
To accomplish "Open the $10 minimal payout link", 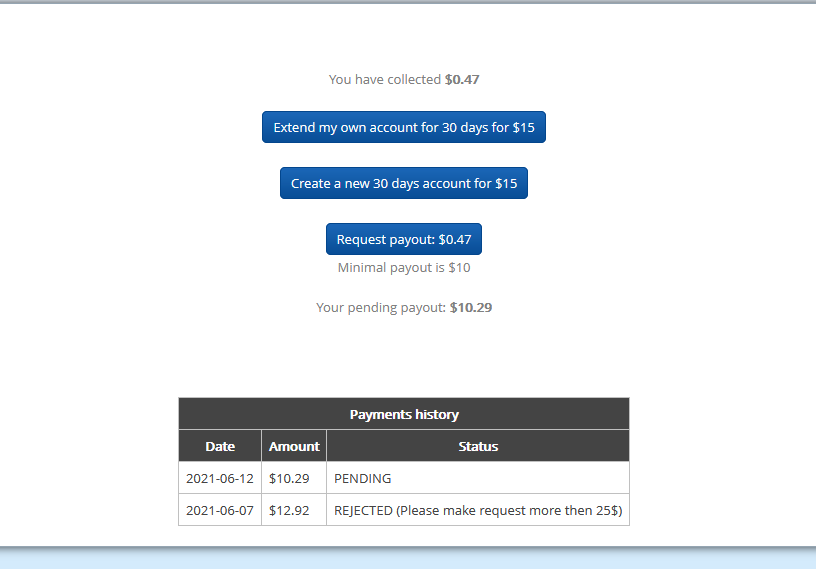I will pyautogui.click(x=459, y=268).
